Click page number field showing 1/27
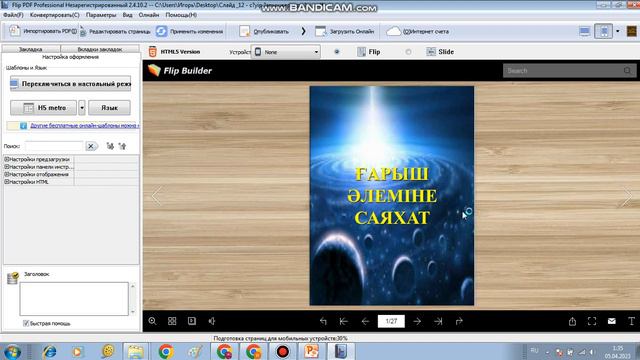Screen dimensions: 640x360 coord(391,321)
